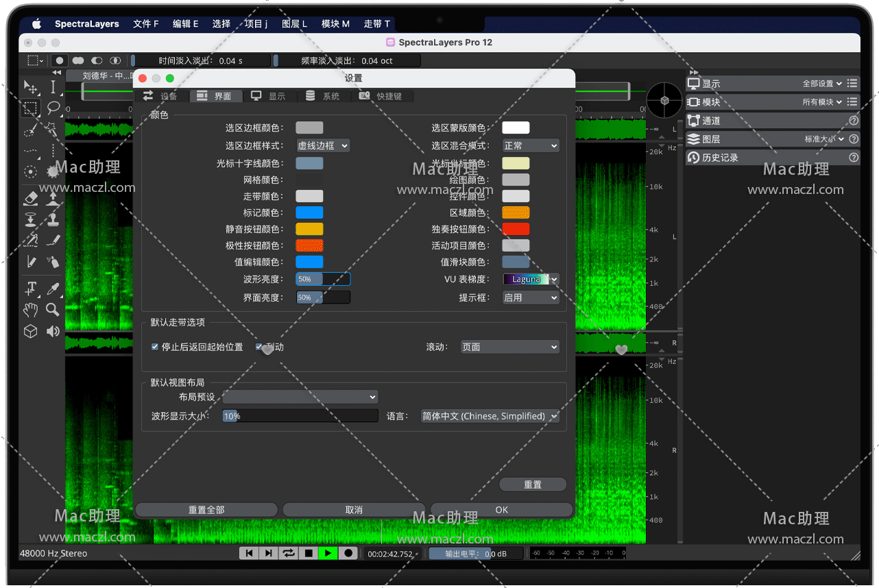Click the Record button in transport
The height and width of the screenshot is (588, 879).
[x=348, y=553]
